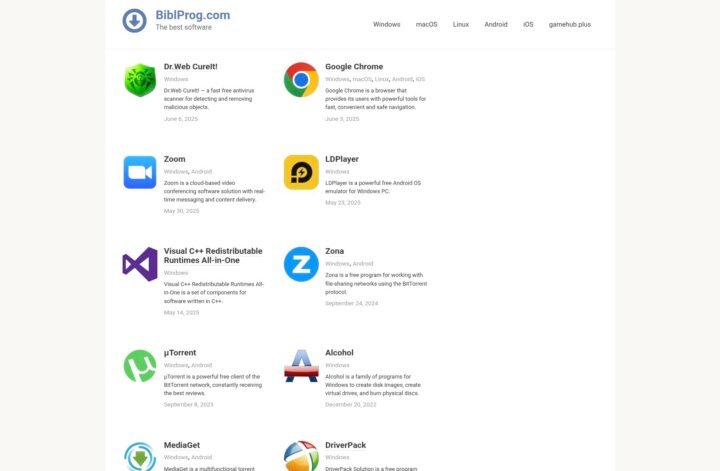
Task: Open the Windows menu item
Action: pyautogui.click(x=387, y=24)
